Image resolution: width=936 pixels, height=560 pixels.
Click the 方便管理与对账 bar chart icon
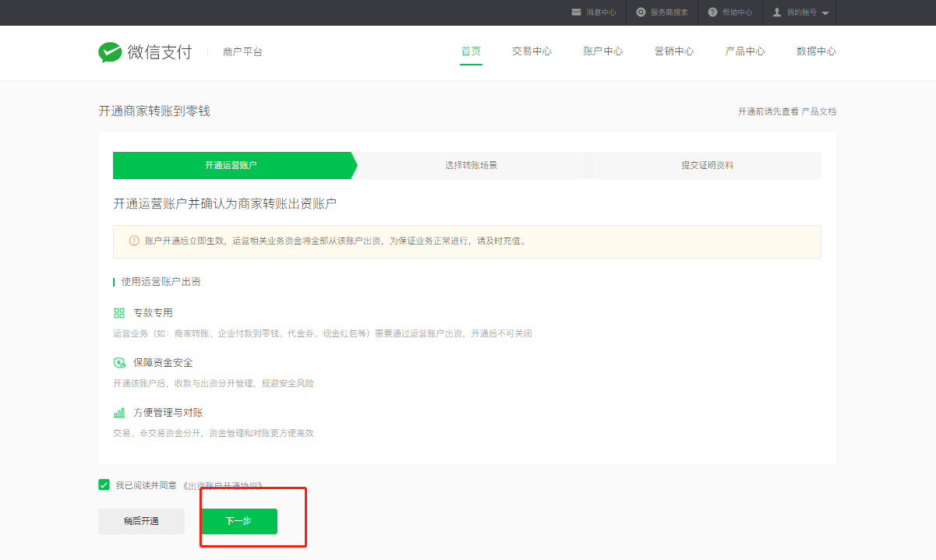(x=119, y=413)
